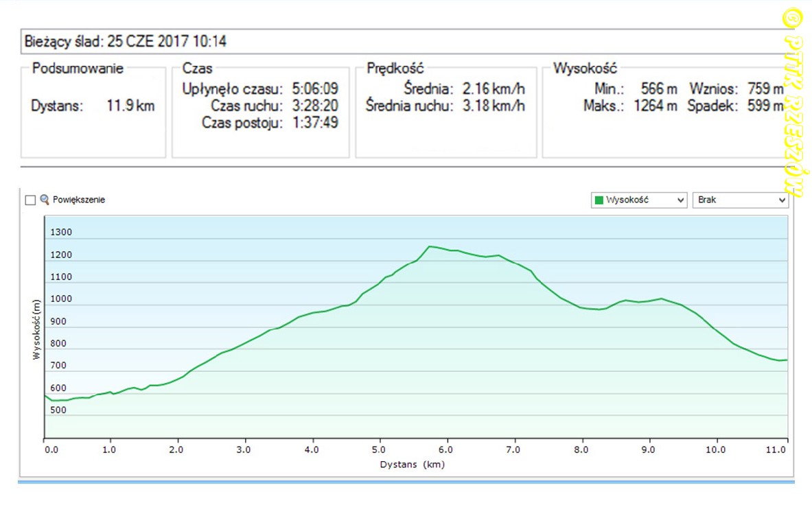Select the Min. elevation value 566 m
Image resolution: width=812 pixels, height=527 pixels.
659,89
